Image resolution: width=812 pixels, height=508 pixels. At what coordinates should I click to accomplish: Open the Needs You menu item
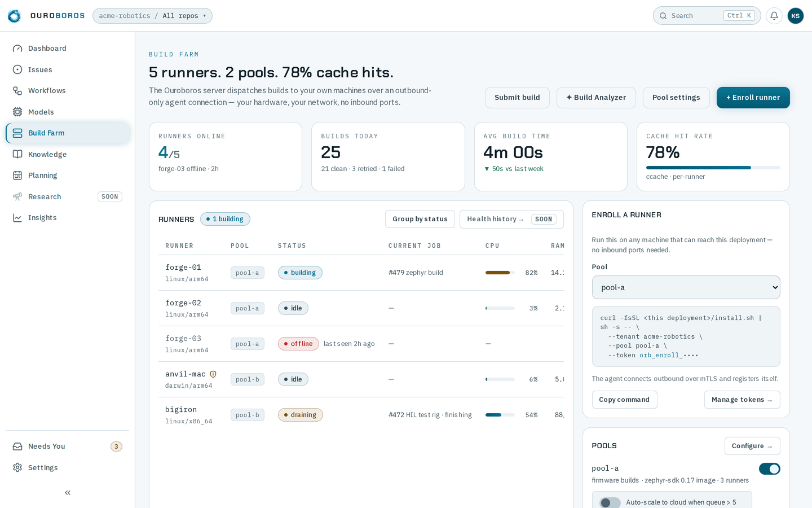pyautogui.click(x=68, y=446)
